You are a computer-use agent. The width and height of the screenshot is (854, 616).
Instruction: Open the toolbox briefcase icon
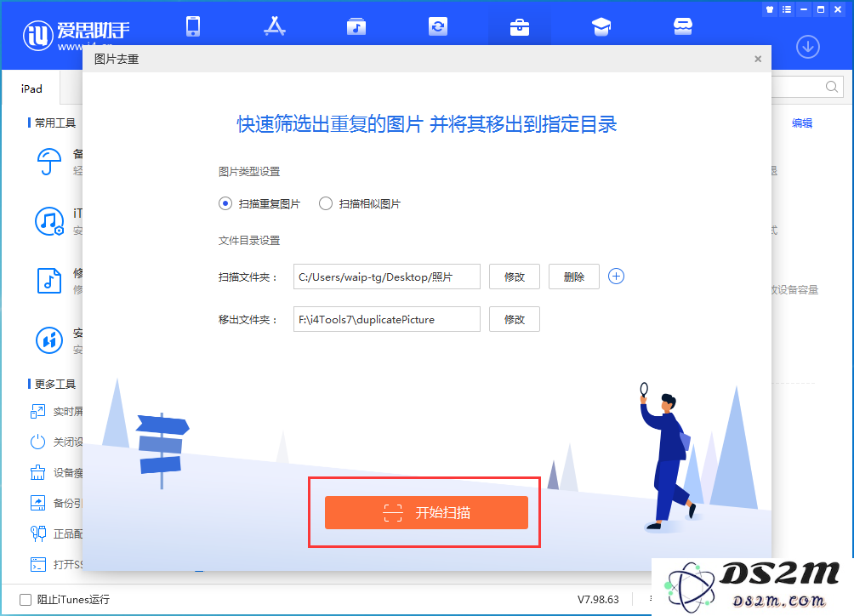(520, 26)
